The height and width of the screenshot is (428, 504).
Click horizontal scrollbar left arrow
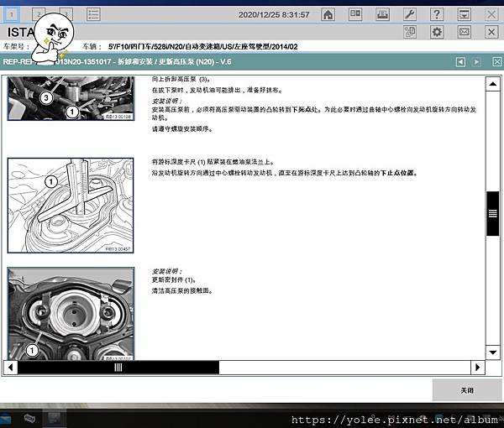tap(11, 367)
